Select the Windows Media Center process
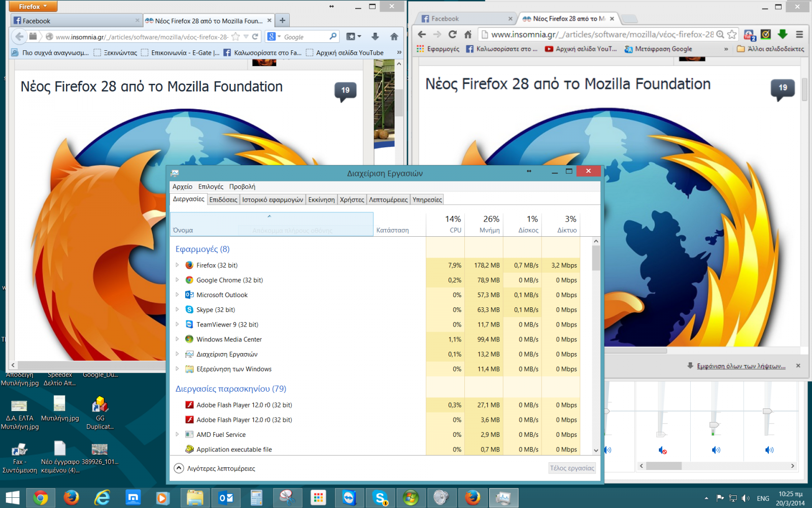Viewport: 812px width, 508px height. coord(376,339)
